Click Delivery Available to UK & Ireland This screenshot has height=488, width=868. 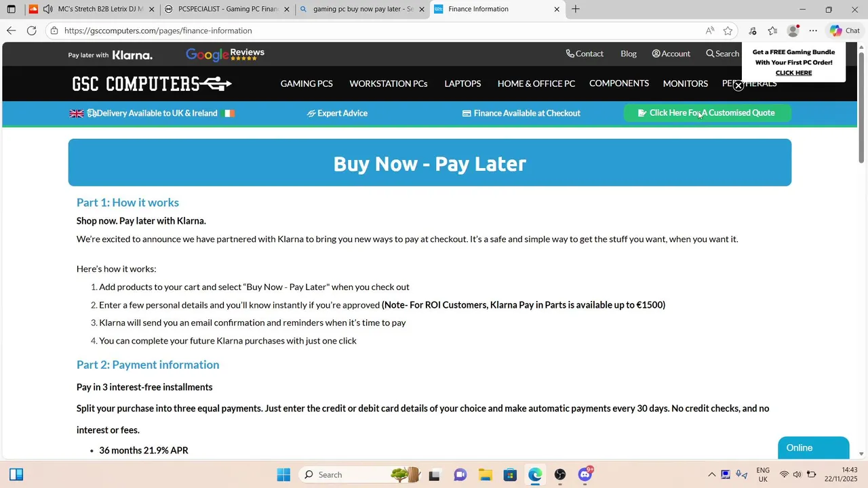pos(152,113)
